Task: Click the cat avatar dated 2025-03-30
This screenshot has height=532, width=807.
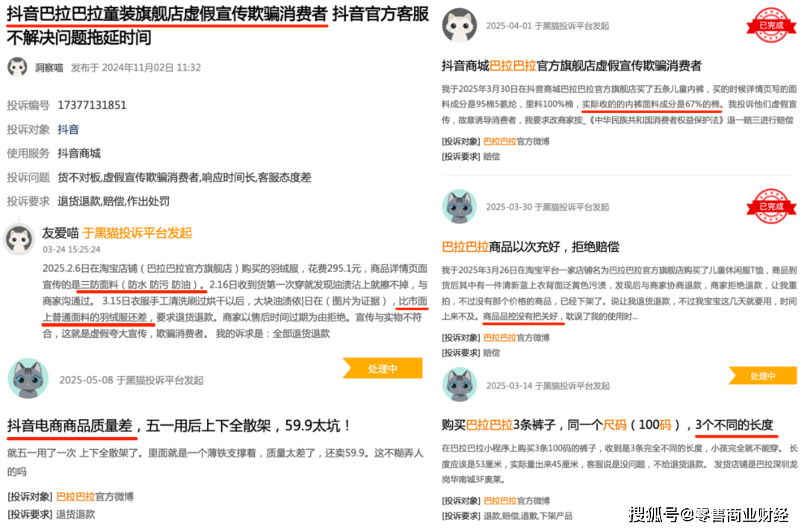Action: pyautogui.click(x=460, y=207)
